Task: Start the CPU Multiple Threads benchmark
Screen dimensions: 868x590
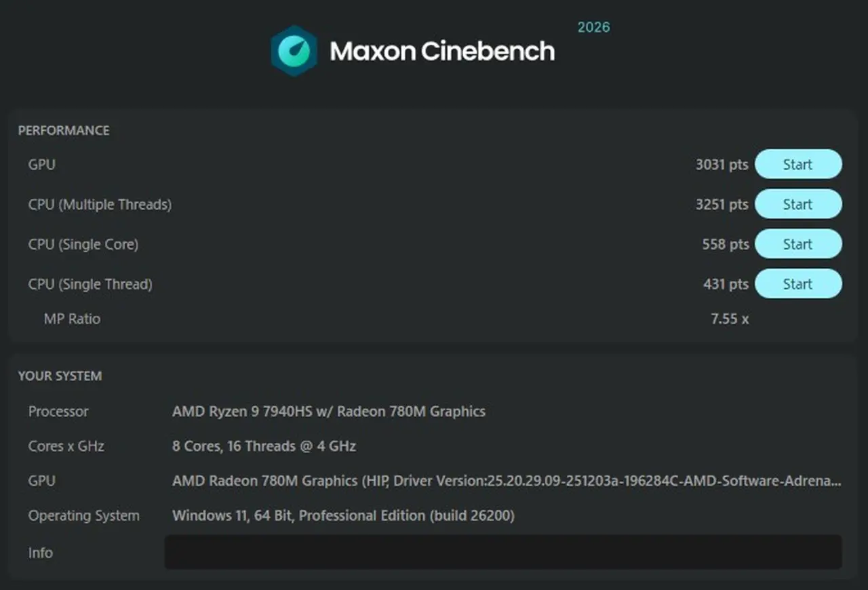Action: click(x=798, y=204)
